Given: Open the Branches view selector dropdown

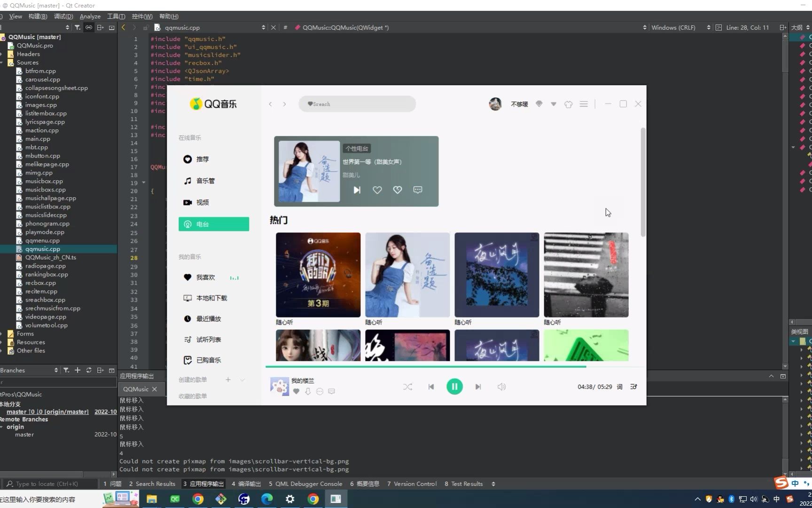Looking at the screenshot, I should tap(29, 370).
